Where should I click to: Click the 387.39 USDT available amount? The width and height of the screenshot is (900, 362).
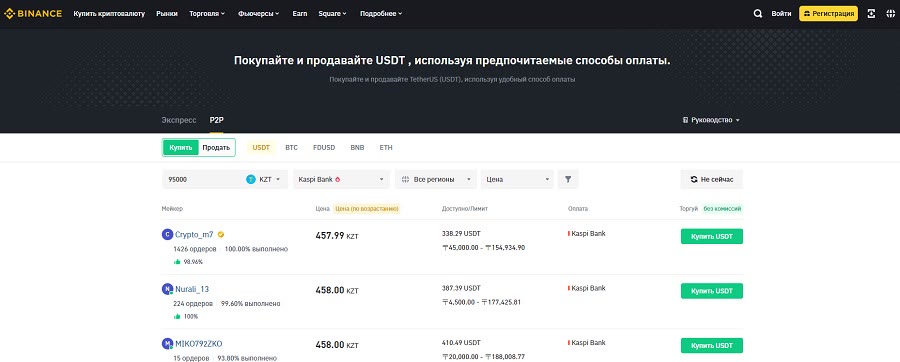coord(461,288)
